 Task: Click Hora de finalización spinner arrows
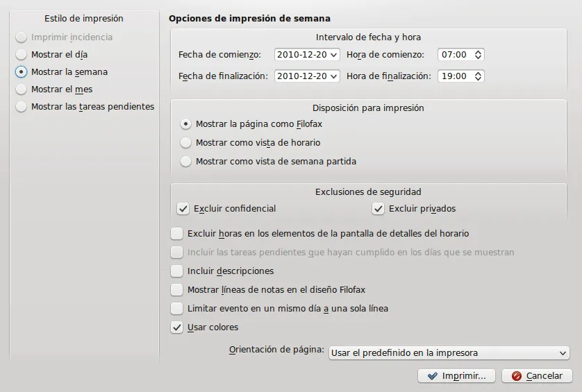pos(478,76)
